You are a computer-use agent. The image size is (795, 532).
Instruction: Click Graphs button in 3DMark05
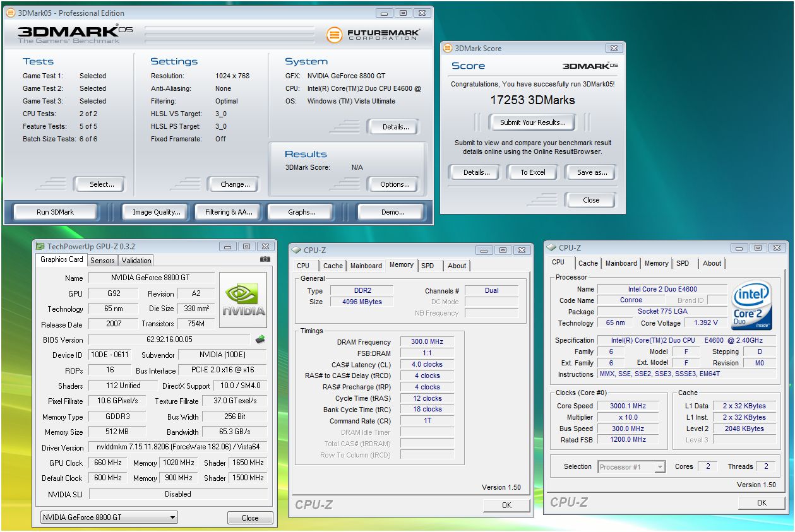coord(302,212)
